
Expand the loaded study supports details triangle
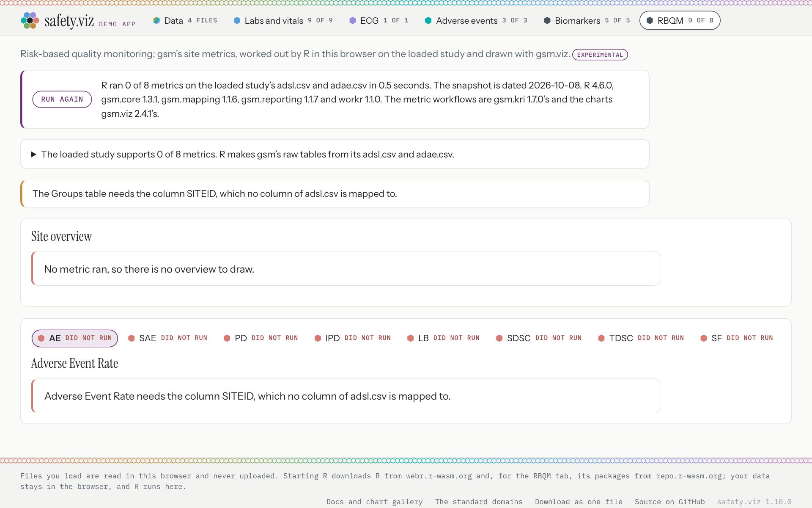[33, 155]
